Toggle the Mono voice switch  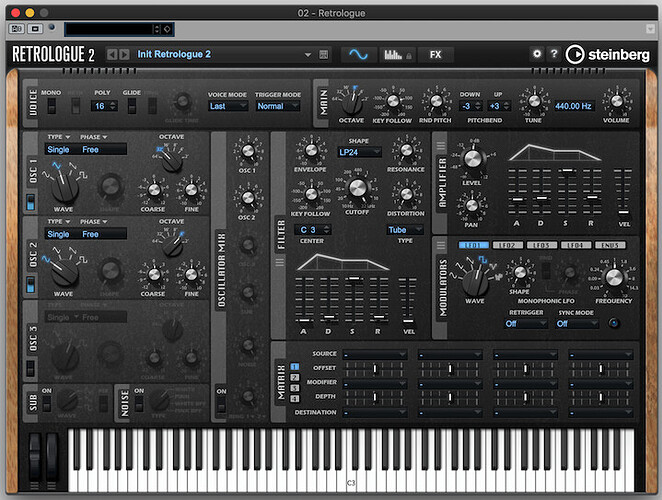point(52,106)
